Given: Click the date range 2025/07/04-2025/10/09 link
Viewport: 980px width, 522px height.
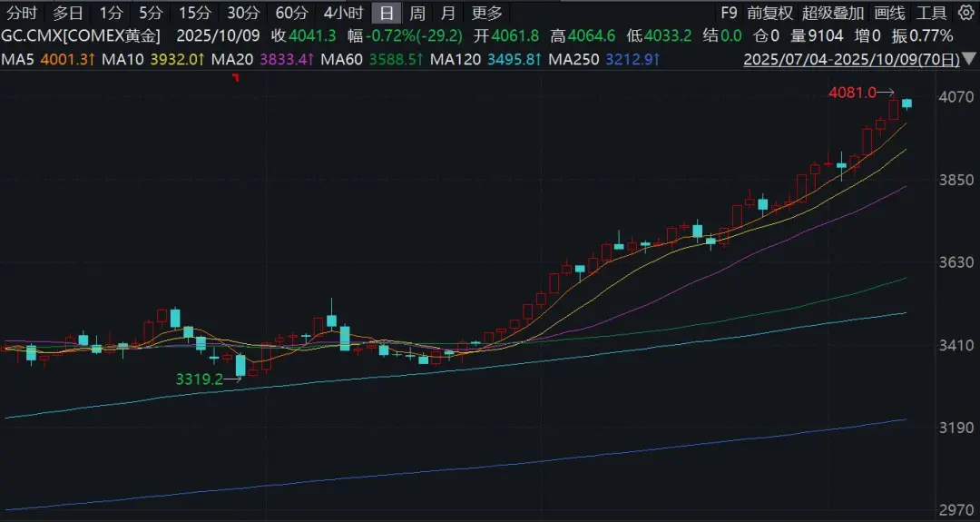Looking at the screenshot, I should click(x=848, y=59).
